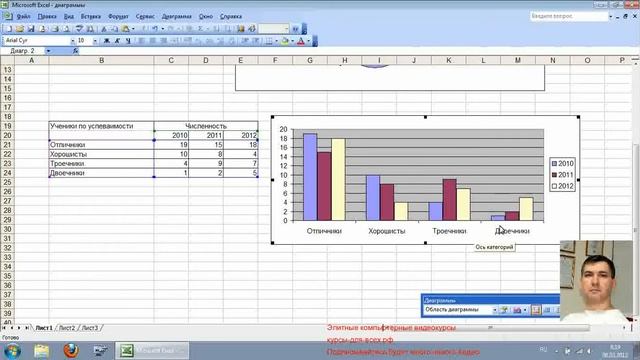Click the Paste clipboard icon
The height and width of the screenshot is (360, 640).
[125, 29]
